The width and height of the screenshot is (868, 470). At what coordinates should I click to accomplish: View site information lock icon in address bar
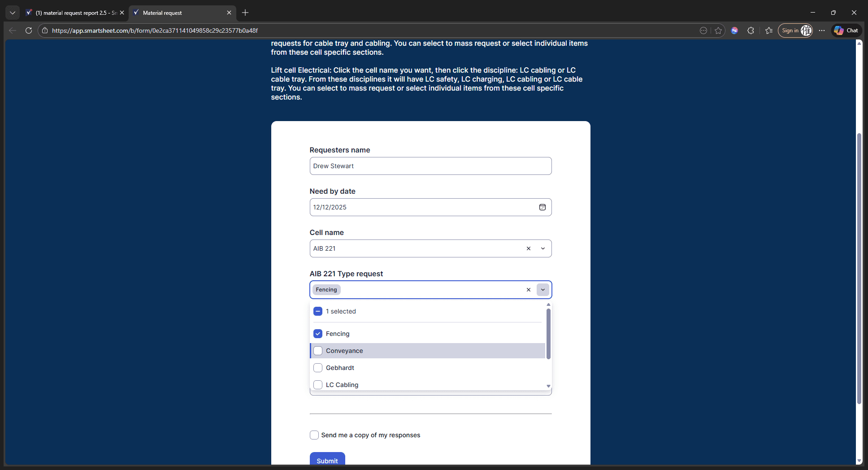tap(45, 30)
